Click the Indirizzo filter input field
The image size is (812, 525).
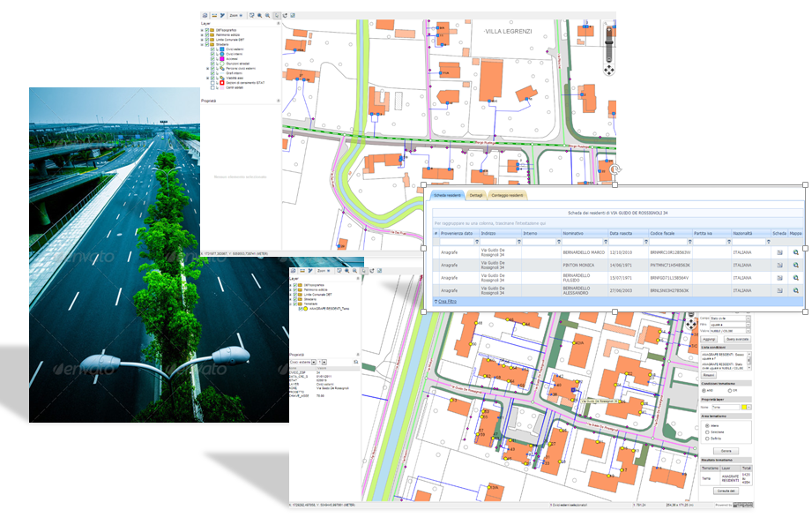[x=497, y=242]
